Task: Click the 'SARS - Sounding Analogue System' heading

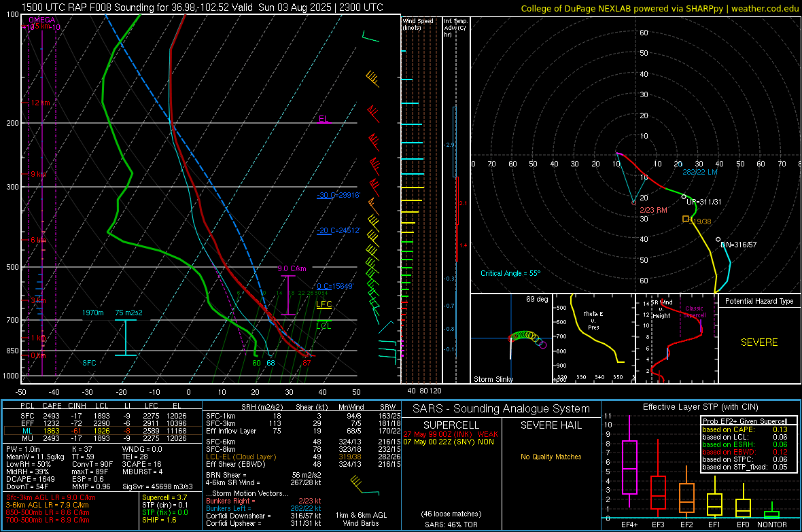Action: [502, 409]
